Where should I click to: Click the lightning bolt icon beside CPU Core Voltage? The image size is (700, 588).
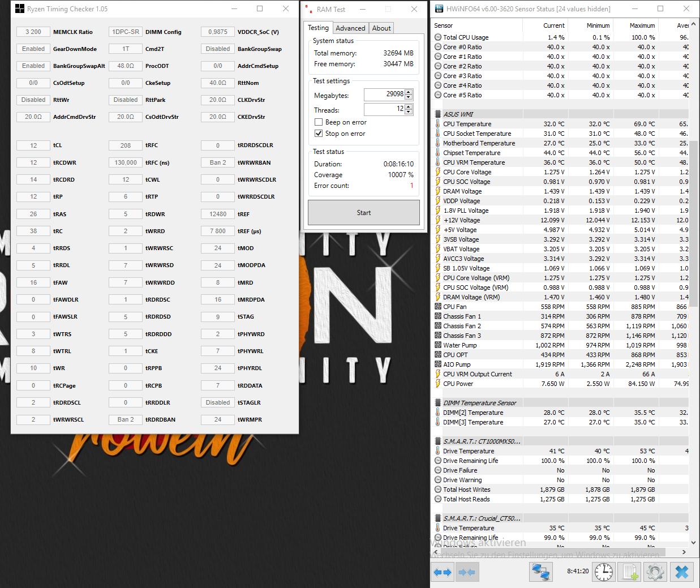pos(437,172)
